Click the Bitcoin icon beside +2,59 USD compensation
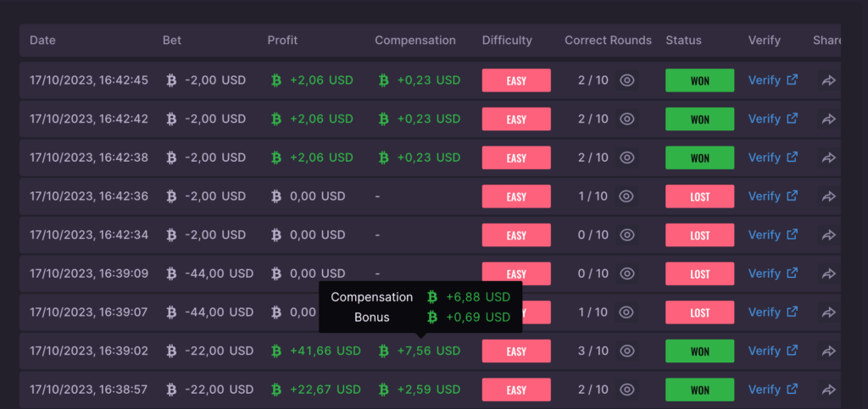This screenshot has width=868, height=409. pyautogui.click(x=383, y=390)
